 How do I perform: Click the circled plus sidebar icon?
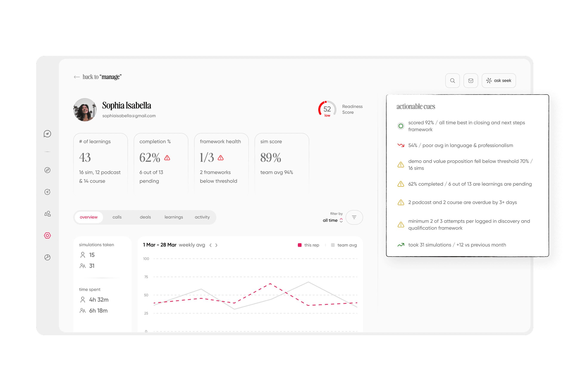(x=47, y=192)
